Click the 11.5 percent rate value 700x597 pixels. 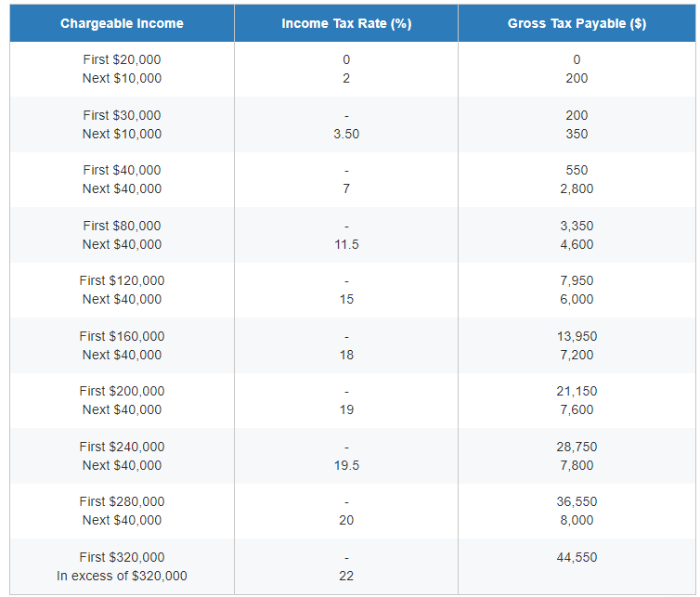(x=346, y=244)
